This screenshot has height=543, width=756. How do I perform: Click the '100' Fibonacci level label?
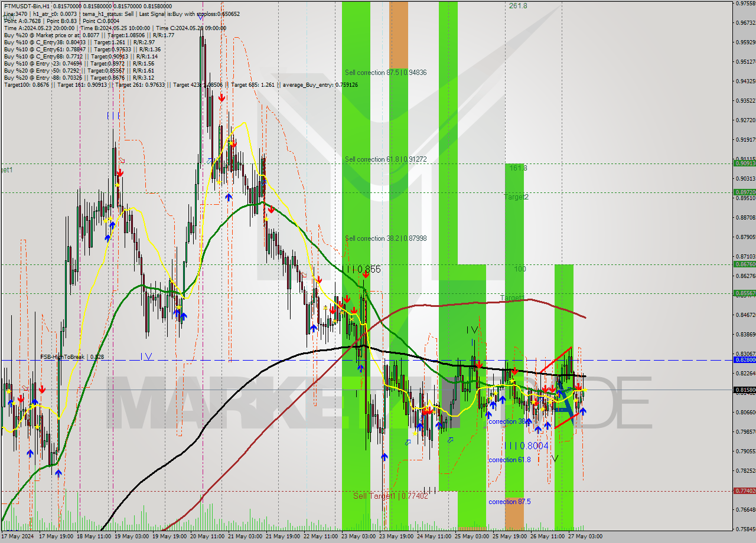[x=520, y=269]
